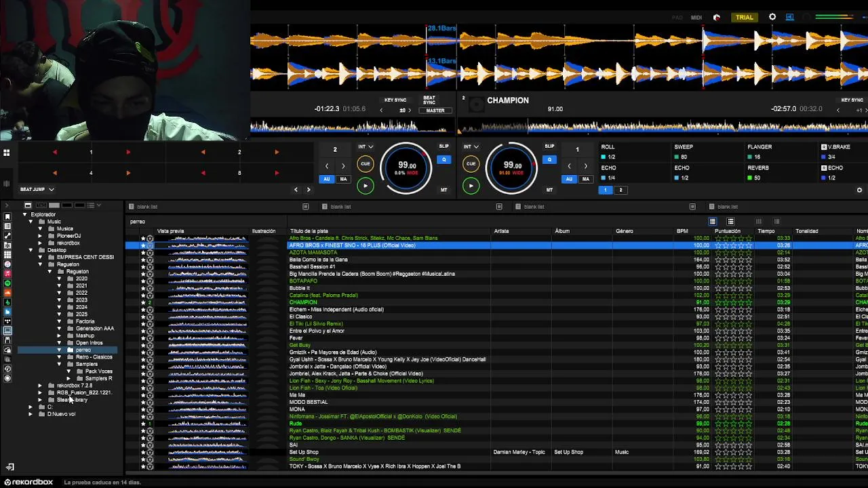Expand the Mashup folder
This screenshot has width=868, height=488.
[60, 335]
